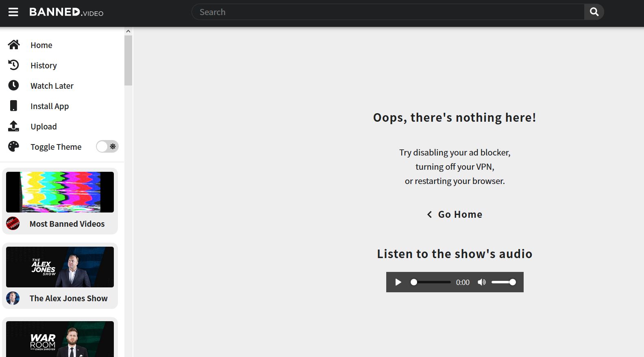Click the "Oops, there's nothing here!" heading
The height and width of the screenshot is (357, 644).
click(455, 118)
